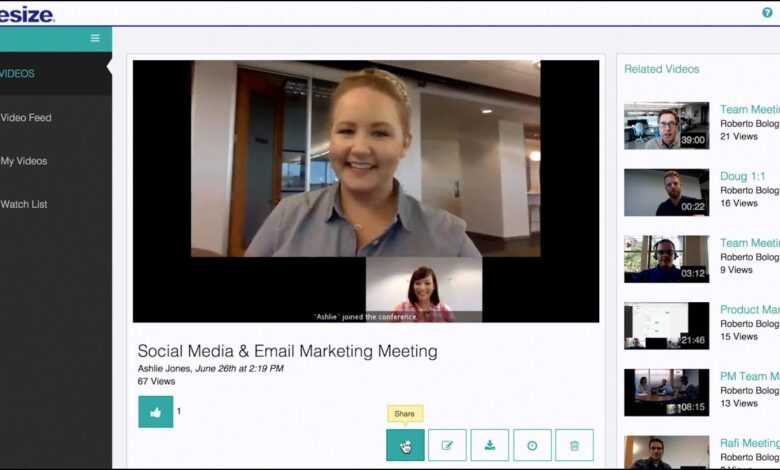The image size is (780, 470).
Task: Click Team Meeting title with 9 Views
Action: 750,243
